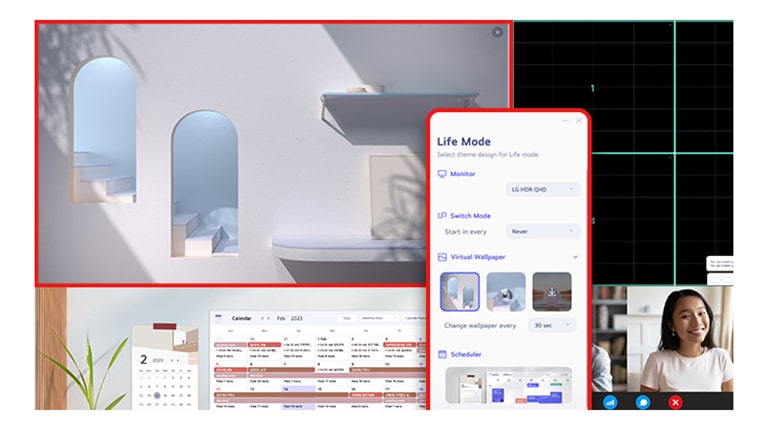Click the Monitor icon in Life Mode
Image resolution: width=768 pixels, height=432 pixels.
pyautogui.click(x=442, y=174)
